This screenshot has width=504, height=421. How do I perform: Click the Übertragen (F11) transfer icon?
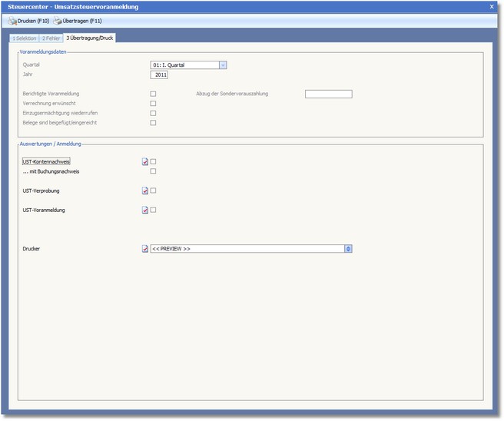(x=58, y=21)
